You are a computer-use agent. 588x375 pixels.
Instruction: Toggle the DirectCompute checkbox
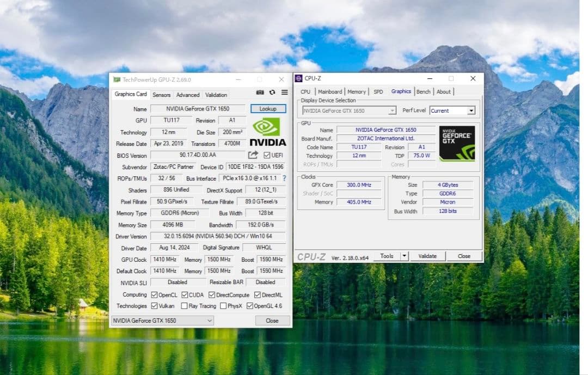(x=212, y=295)
